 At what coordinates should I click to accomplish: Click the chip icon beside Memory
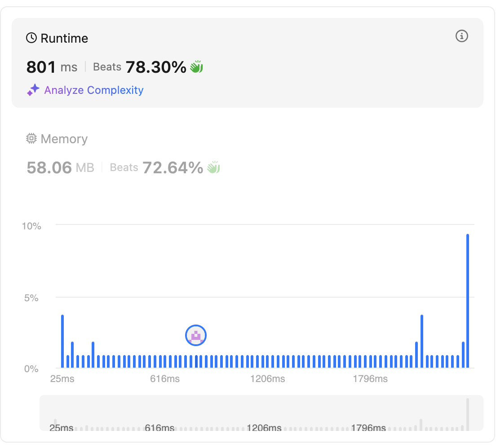pos(31,139)
